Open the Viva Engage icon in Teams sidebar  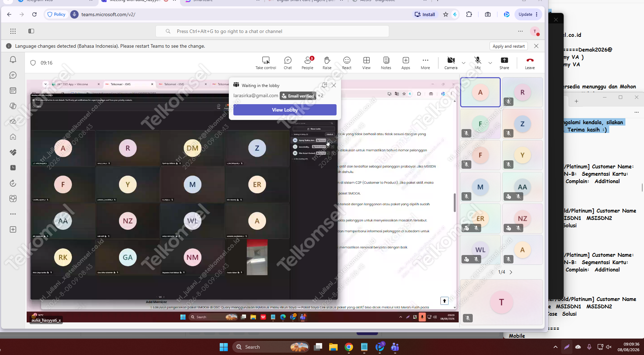tap(13, 199)
